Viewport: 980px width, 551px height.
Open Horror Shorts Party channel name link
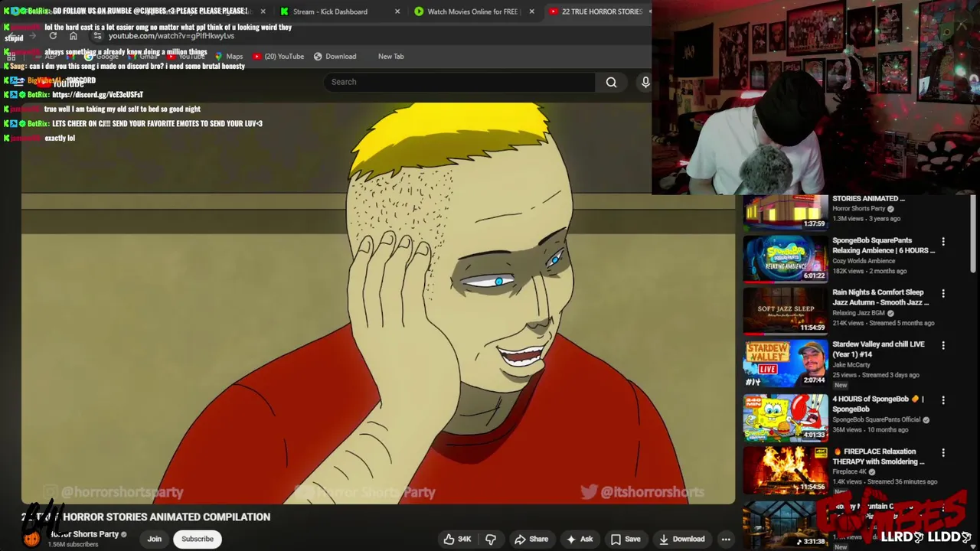click(x=84, y=534)
